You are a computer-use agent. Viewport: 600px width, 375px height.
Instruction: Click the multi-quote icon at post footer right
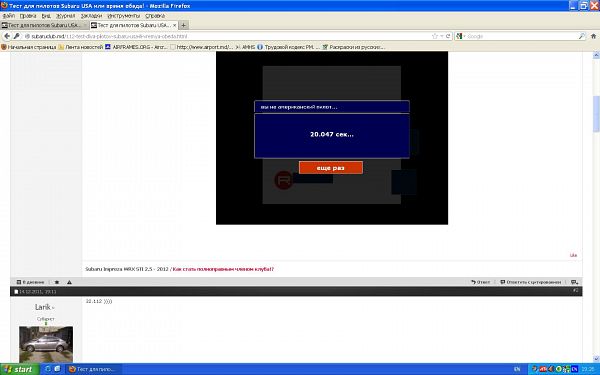tap(574, 282)
